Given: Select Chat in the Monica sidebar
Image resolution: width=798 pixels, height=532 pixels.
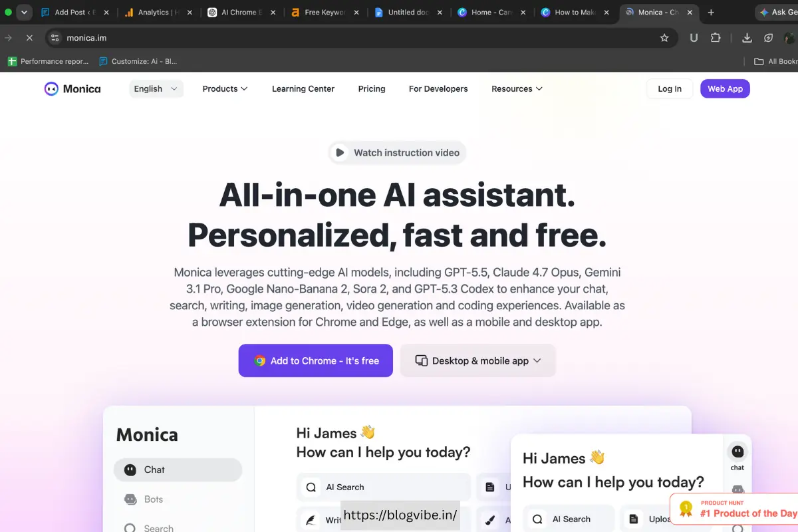Looking at the screenshot, I should pos(178,469).
